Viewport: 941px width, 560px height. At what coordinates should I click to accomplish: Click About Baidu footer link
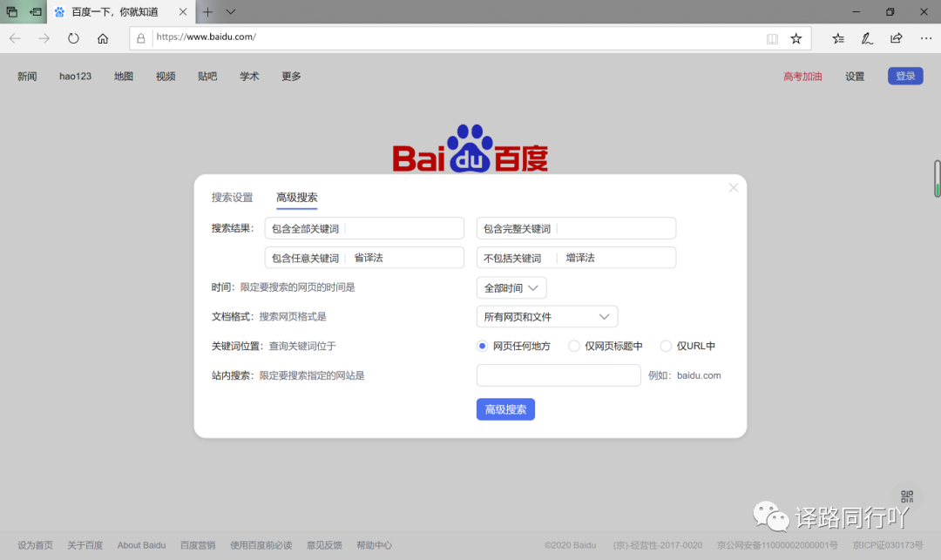142,545
